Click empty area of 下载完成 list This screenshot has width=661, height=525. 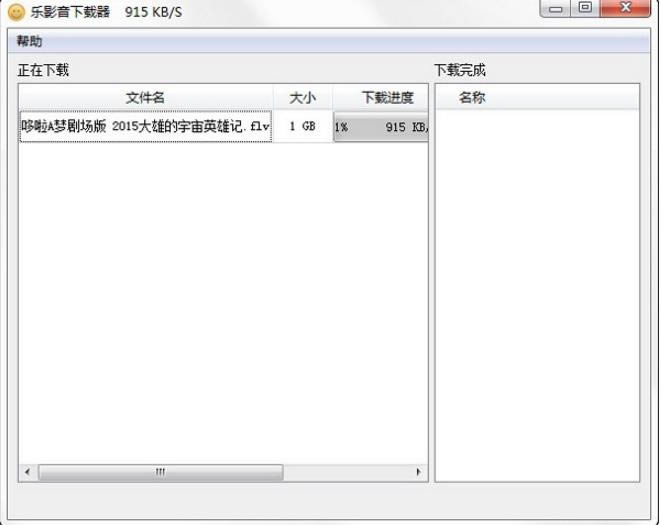tap(537, 295)
